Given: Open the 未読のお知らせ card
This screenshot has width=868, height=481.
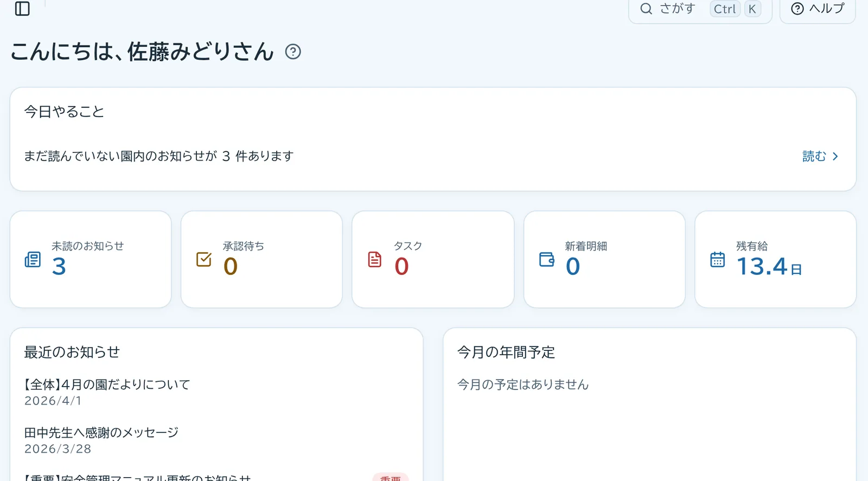Looking at the screenshot, I should point(91,259).
